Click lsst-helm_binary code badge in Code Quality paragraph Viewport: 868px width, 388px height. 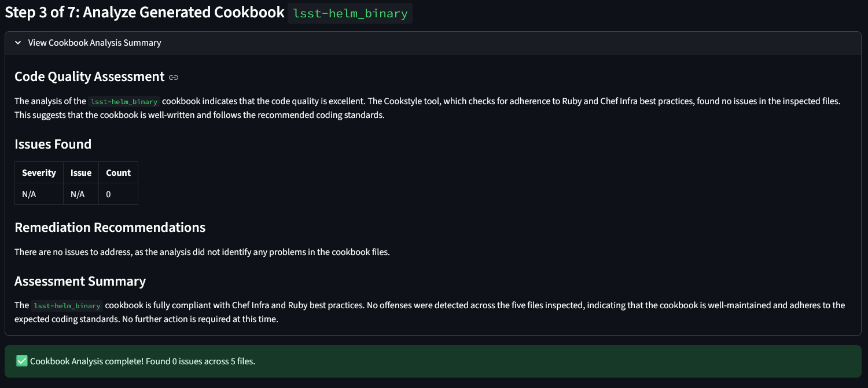124,102
